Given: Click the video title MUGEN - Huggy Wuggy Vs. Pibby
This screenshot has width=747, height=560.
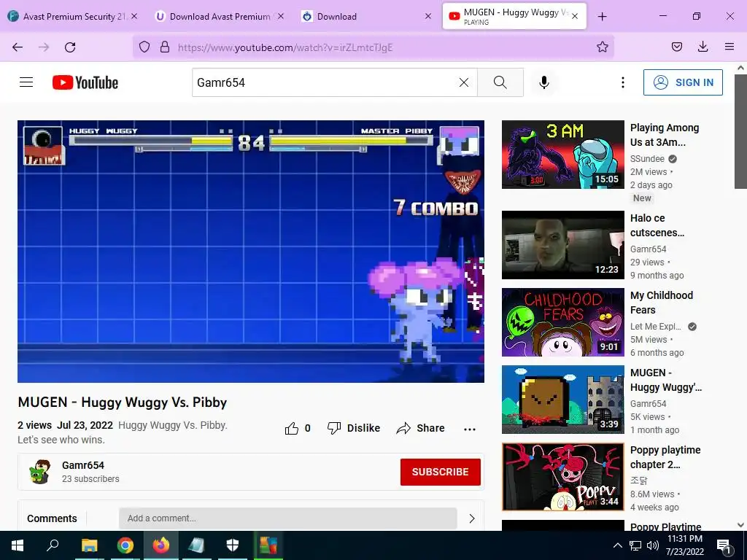Looking at the screenshot, I should tap(123, 402).
